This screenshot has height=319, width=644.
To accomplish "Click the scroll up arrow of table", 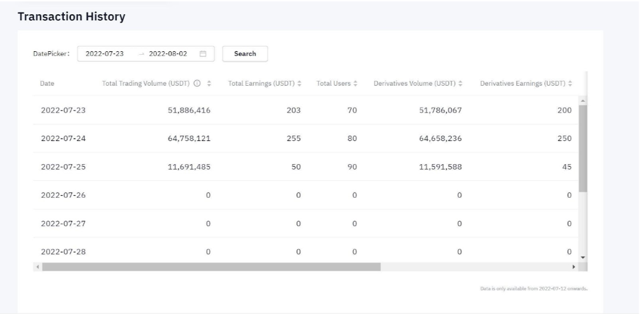I will [x=583, y=99].
